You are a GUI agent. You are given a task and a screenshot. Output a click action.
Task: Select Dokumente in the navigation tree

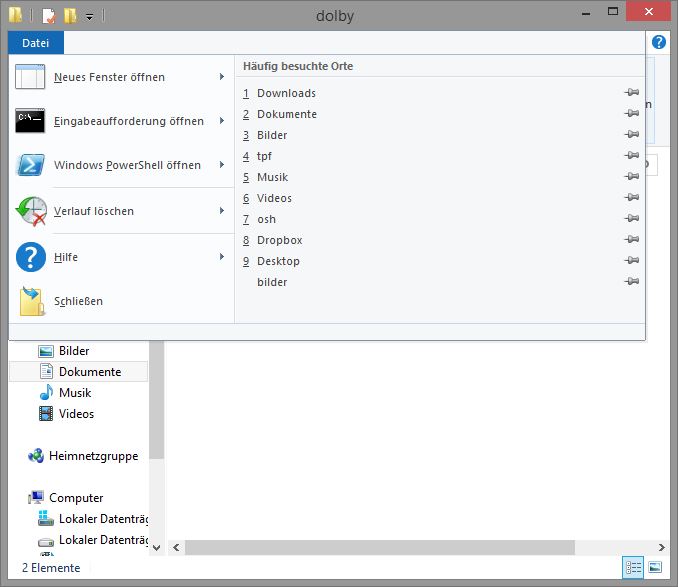point(89,372)
